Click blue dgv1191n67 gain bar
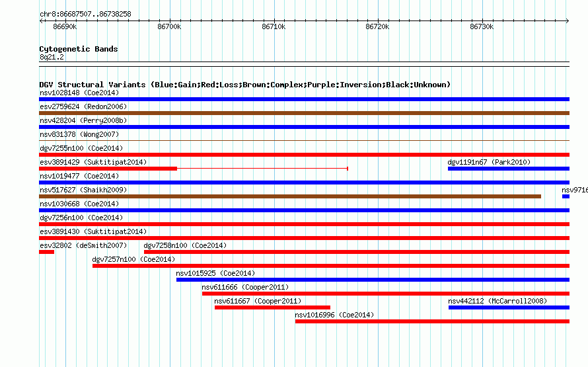Viewport: 588px width, 367px height. click(x=509, y=169)
